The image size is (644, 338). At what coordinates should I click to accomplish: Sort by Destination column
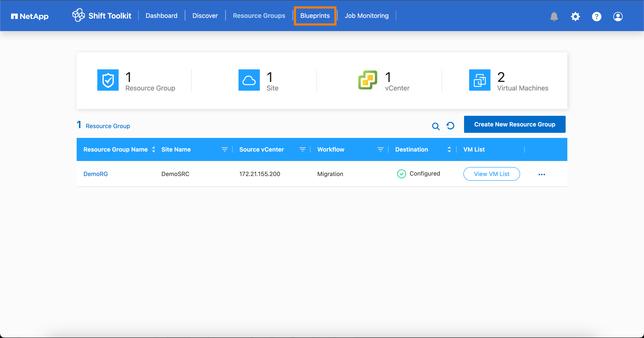click(x=449, y=149)
